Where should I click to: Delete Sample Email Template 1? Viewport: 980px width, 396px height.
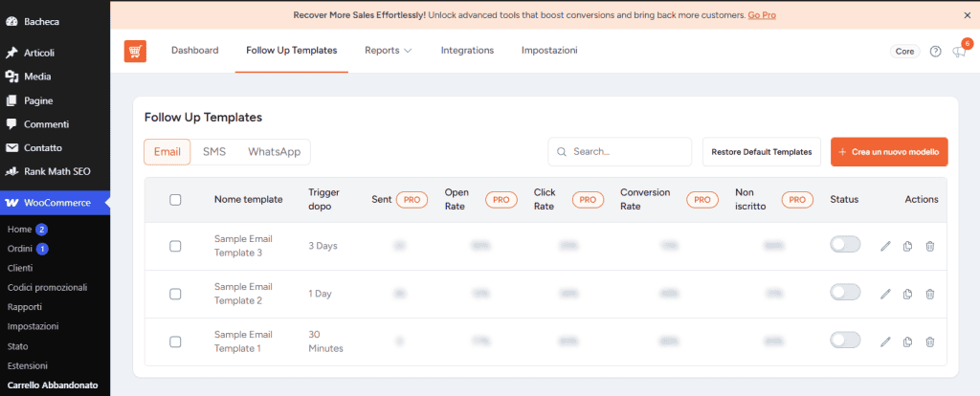coord(930,341)
